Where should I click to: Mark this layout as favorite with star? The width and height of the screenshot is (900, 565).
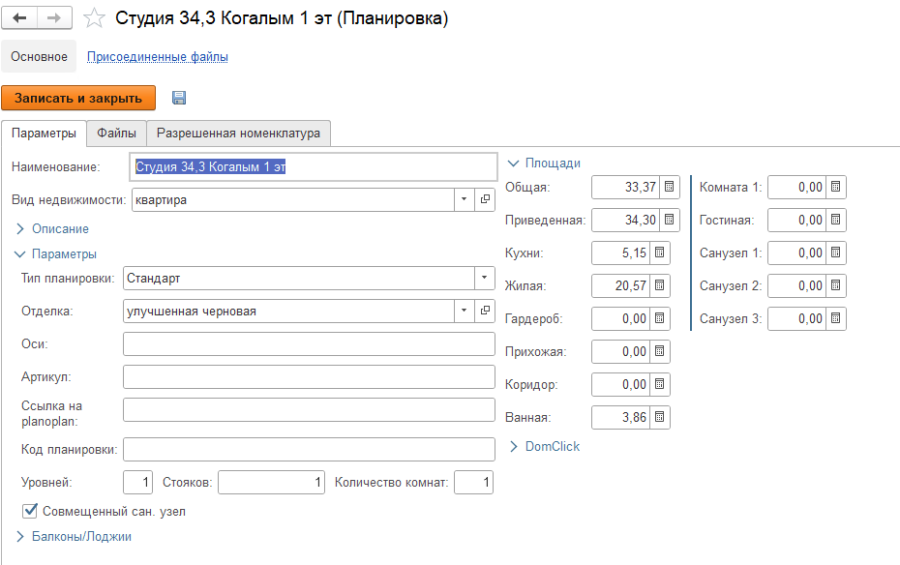(94, 19)
